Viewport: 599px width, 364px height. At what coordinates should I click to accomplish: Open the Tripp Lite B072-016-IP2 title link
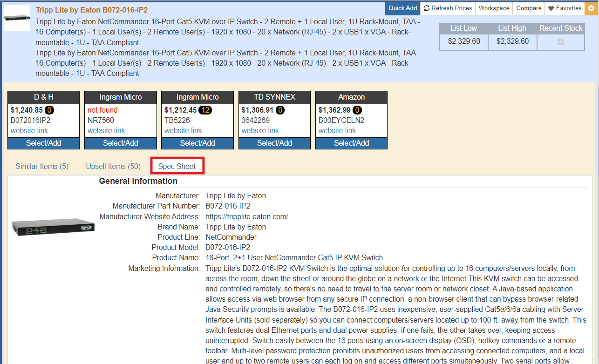click(92, 10)
